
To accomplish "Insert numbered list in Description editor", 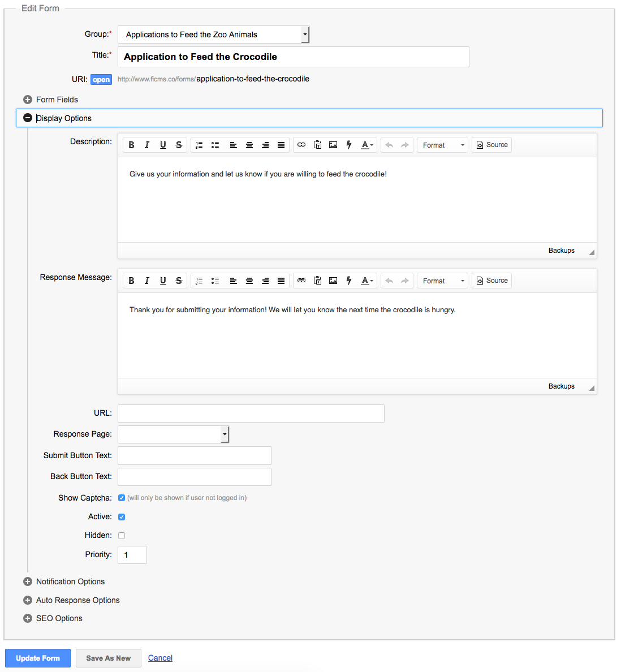I will pos(199,145).
